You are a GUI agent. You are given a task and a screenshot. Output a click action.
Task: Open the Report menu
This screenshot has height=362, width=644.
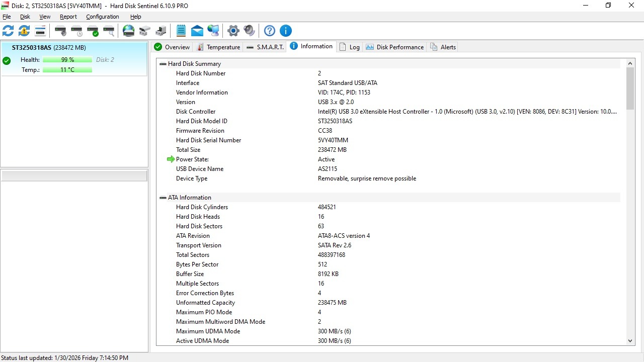click(x=68, y=17)
